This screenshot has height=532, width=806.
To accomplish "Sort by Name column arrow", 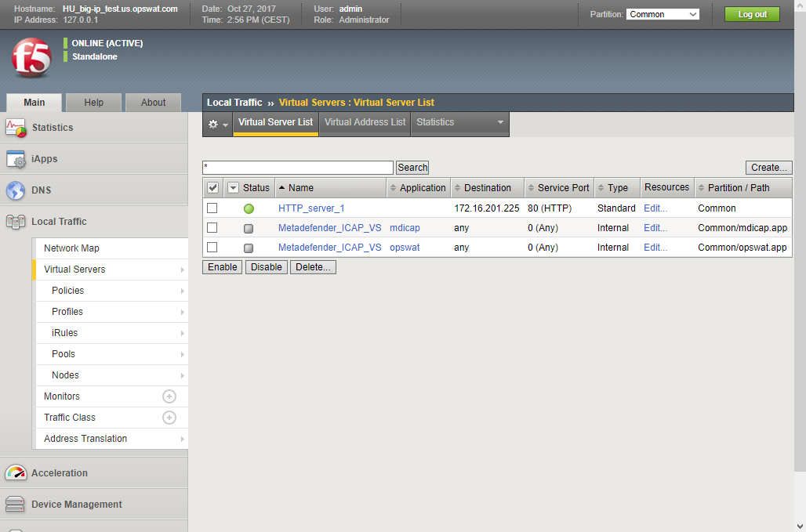I will click(281, 188).
